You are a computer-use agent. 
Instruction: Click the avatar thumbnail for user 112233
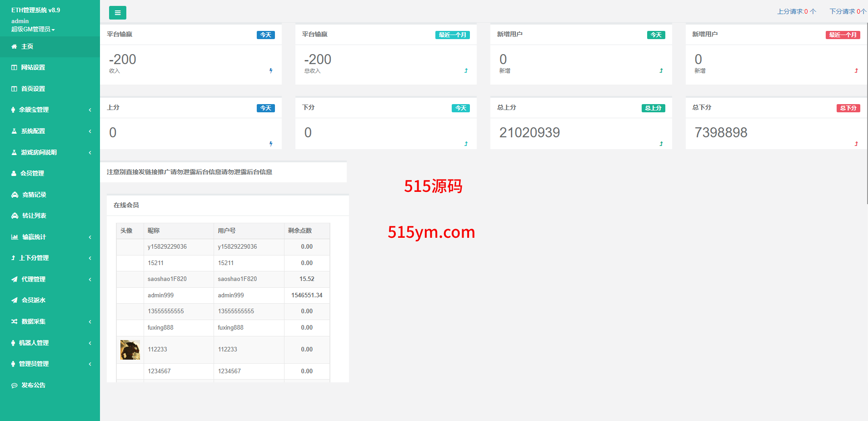tap(130, 350)
